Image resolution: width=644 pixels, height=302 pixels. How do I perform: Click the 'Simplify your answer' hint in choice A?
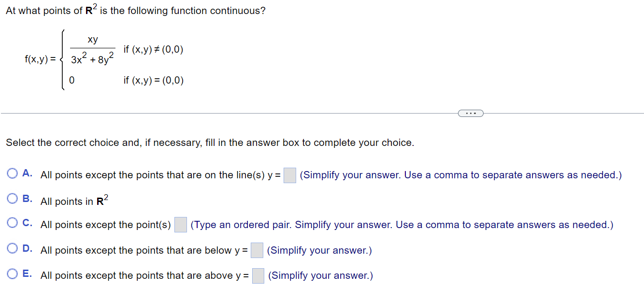[x=459, y=175]
